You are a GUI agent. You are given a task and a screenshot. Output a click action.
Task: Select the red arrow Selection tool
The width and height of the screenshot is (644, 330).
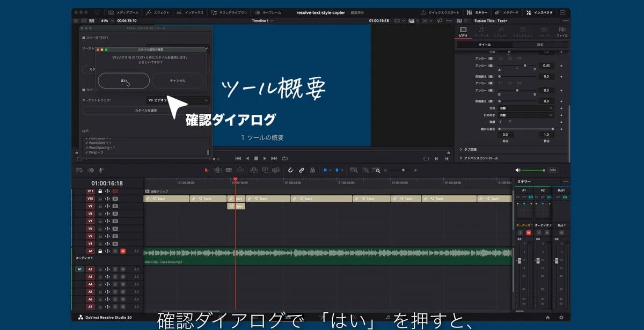coord(207,170)
